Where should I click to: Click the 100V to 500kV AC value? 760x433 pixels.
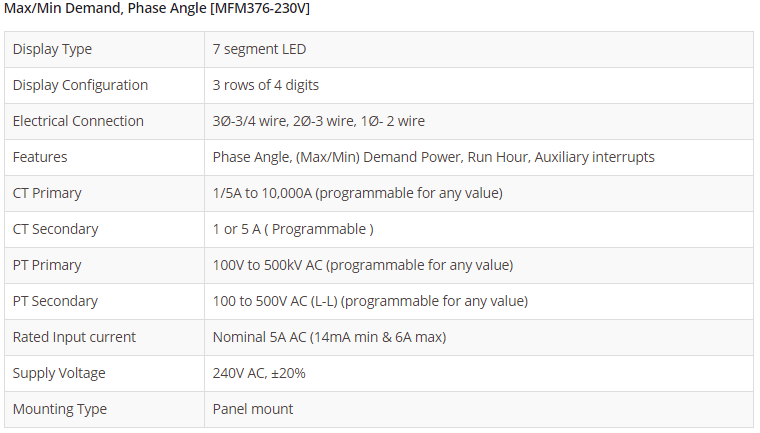(x=362, y=265)
